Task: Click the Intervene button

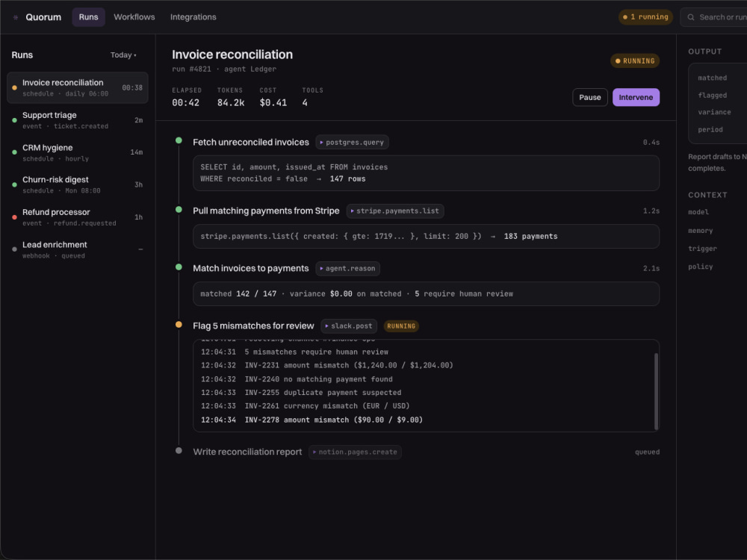Action: click(636, 97)
